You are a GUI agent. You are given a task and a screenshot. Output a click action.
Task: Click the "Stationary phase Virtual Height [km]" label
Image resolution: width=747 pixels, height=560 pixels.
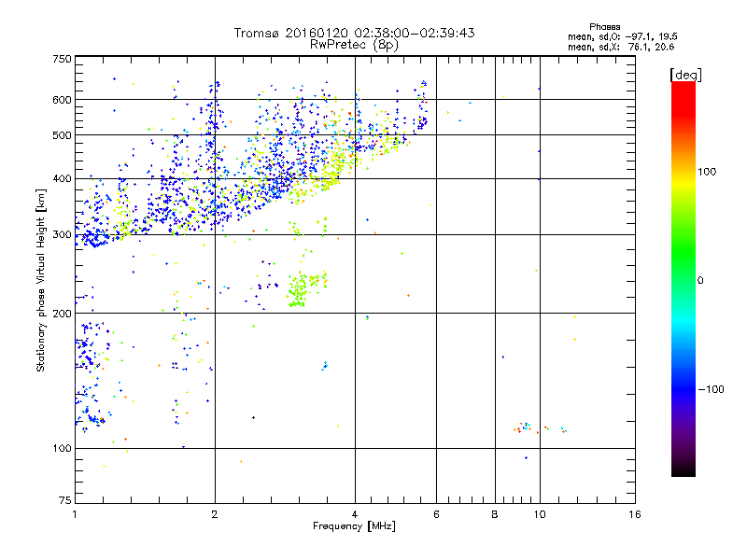pos(41,280)
